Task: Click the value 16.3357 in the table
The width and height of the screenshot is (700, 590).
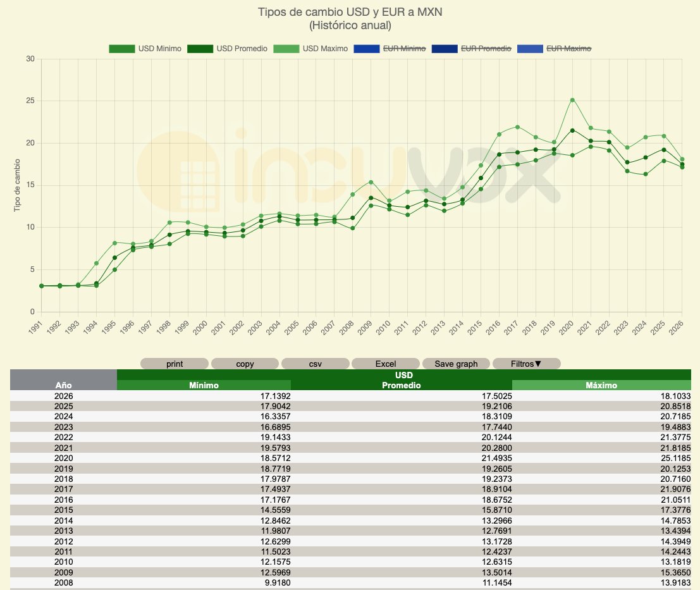Action: tap(276, 416)
